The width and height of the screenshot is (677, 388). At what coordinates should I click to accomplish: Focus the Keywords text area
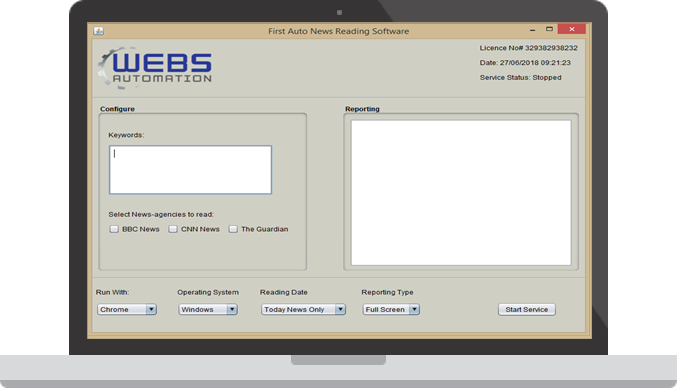click(190, 170)
